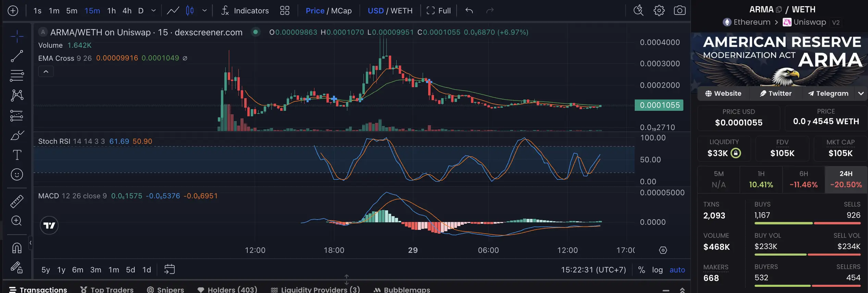Open the Bubblemaps tab

tap(402, 290)
